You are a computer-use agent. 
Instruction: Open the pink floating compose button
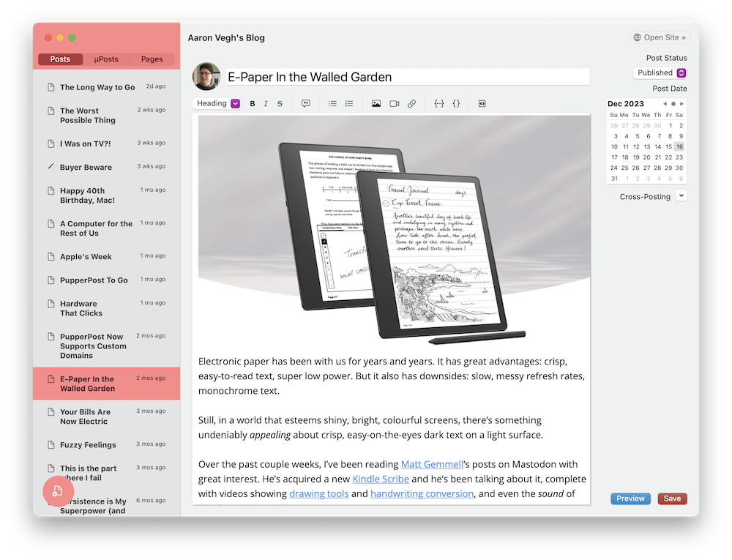click(58, 491)
